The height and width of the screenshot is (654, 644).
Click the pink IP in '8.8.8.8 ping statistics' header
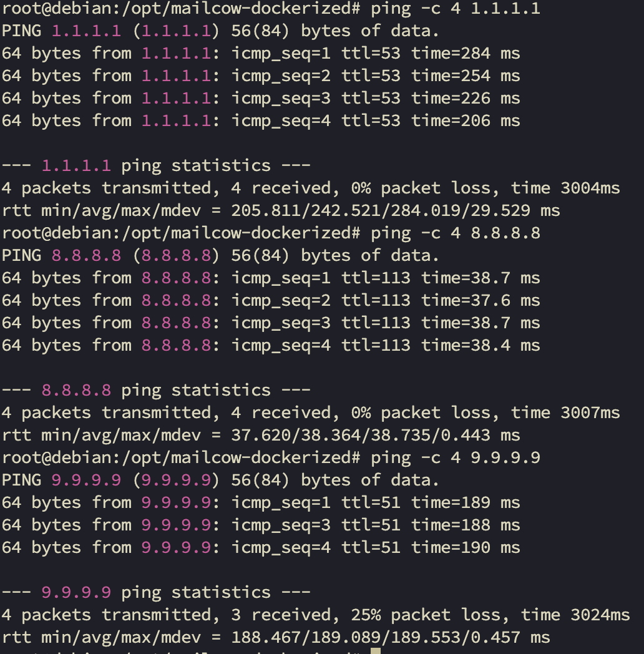click(76, 391)
